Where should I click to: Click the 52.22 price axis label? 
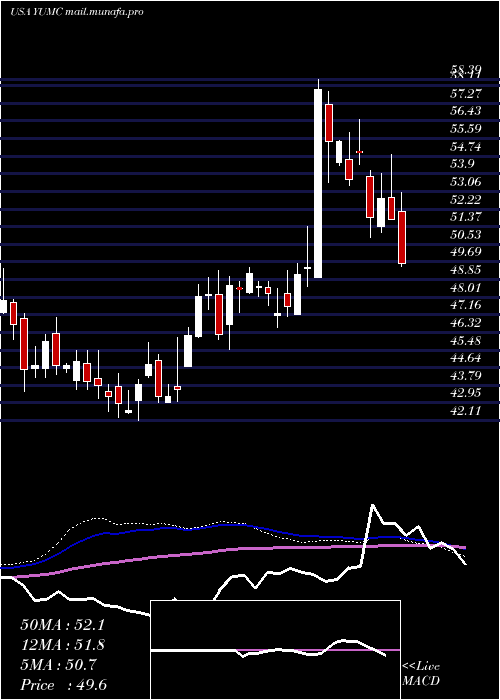(465, 200)
